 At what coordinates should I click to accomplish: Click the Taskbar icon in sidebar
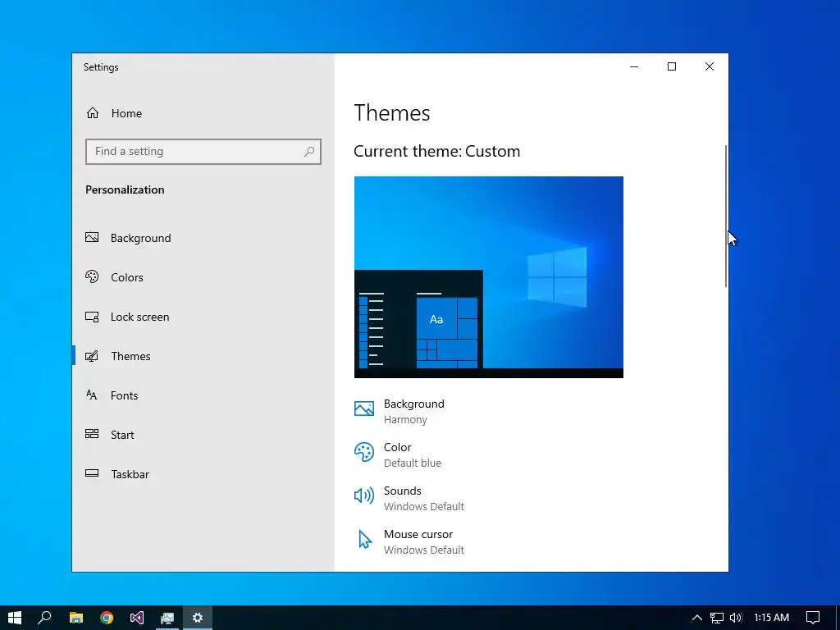(x=92, y=473)
